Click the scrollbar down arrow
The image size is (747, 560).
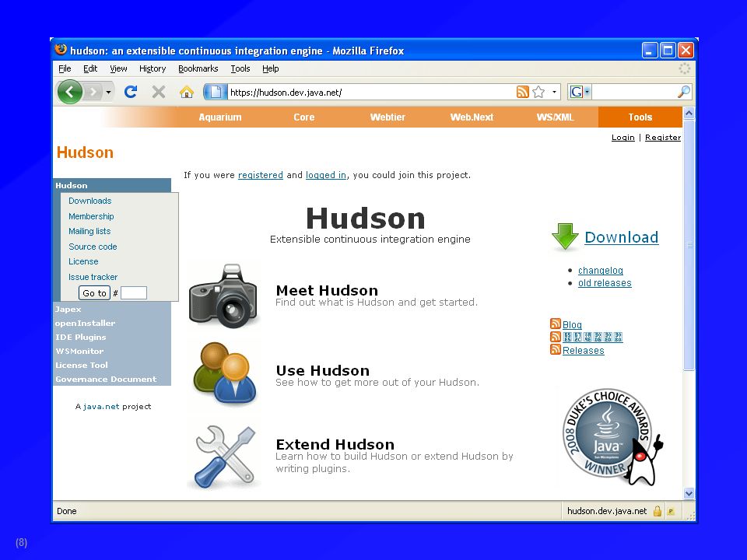(689, 493)
